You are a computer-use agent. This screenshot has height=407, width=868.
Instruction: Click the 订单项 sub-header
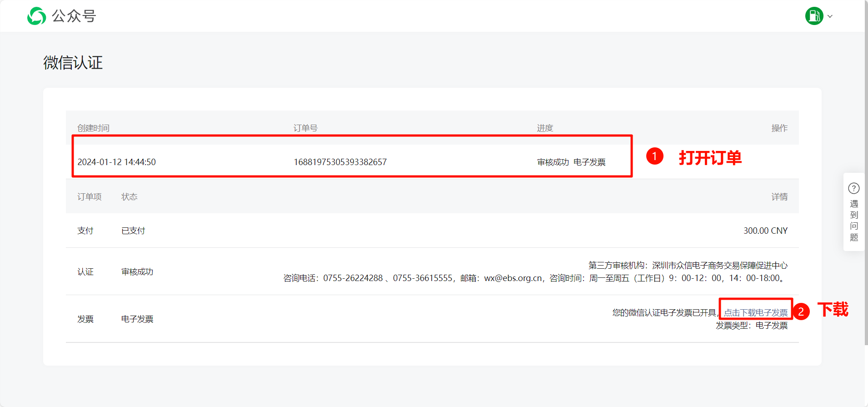90,196
